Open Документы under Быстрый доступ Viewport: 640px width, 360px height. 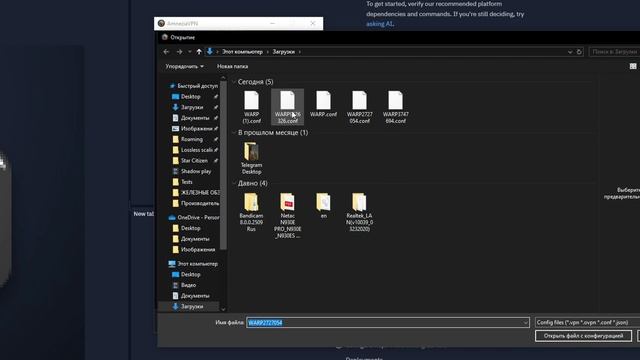(195, 118)
